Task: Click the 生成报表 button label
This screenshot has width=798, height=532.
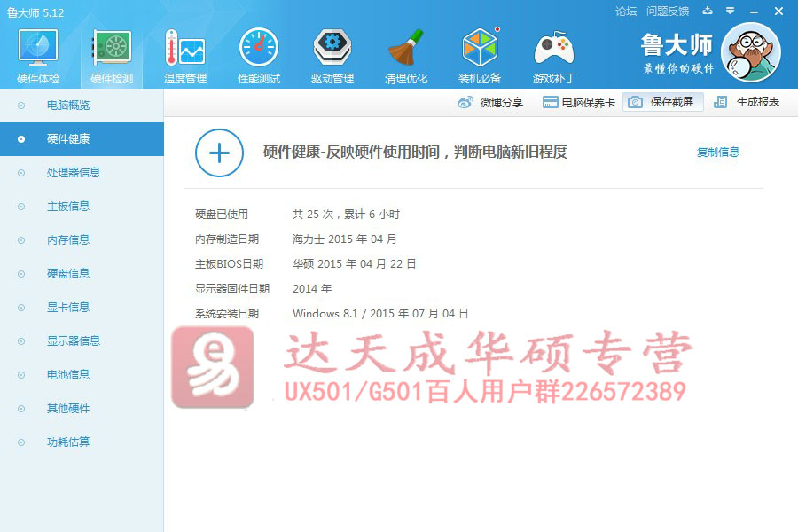Action: click(x=758, y=102)
